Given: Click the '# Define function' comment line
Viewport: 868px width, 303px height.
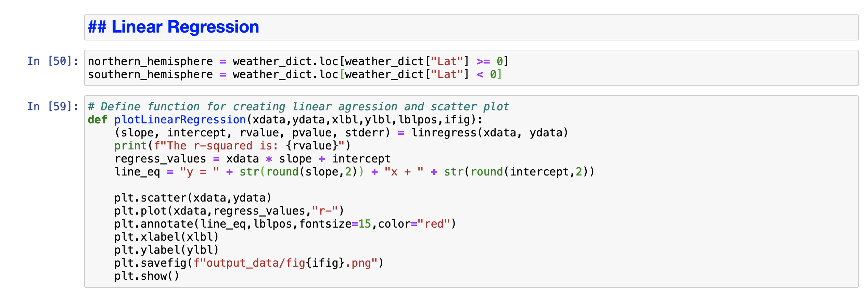Looking at the screenshot, I should (298, 107).
